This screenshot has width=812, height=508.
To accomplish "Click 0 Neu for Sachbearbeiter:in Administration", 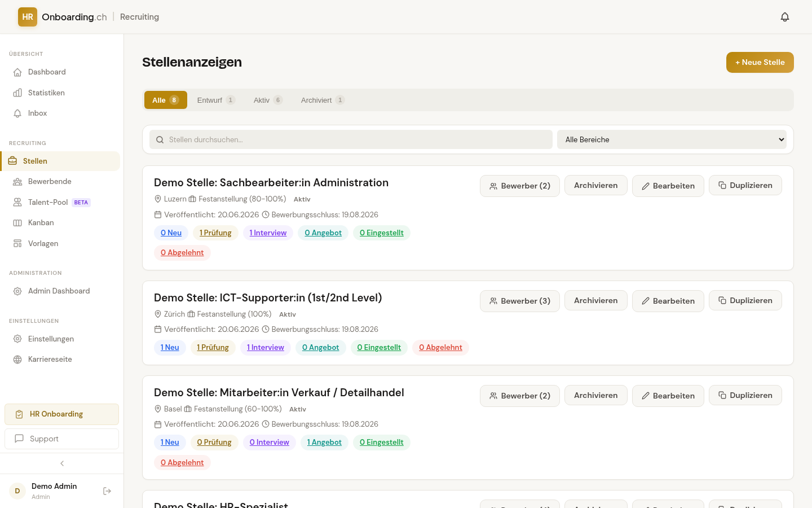I will click(x=171, y=233).
